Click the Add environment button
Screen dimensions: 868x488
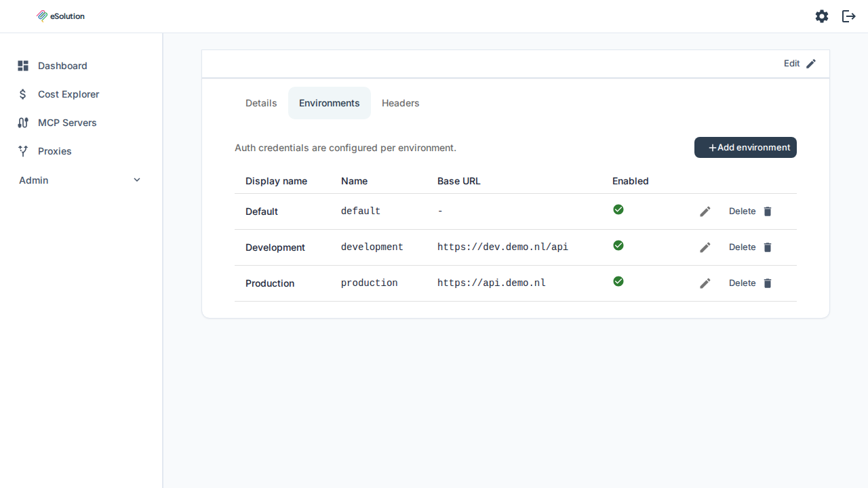pos(745,148)
